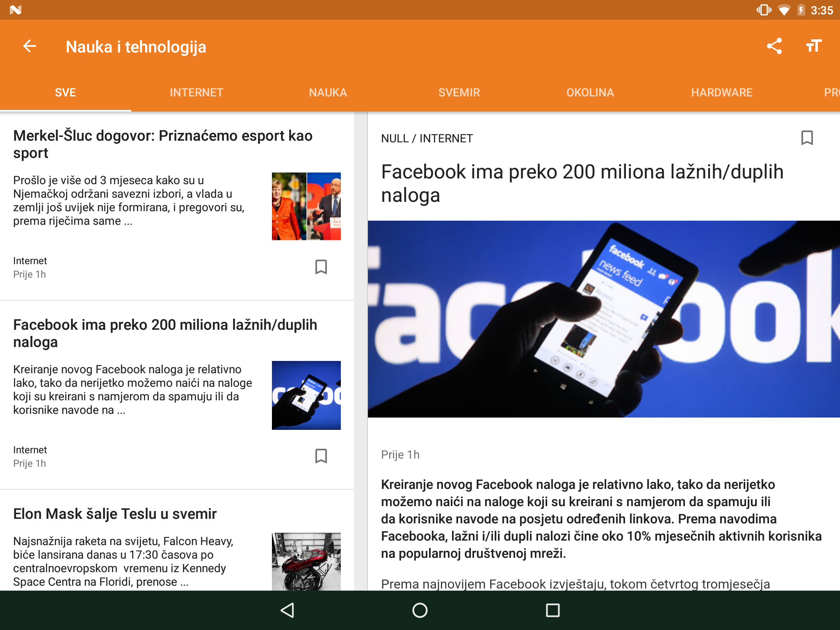The height and width of the screenshot is (630, 840).
Task: Open recent apps square button
Action: [552, 610]
